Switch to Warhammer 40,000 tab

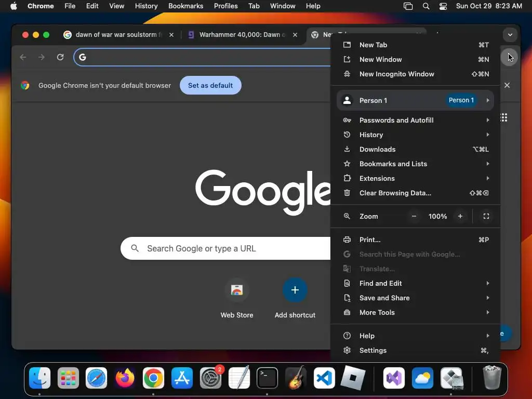(242, 35)
